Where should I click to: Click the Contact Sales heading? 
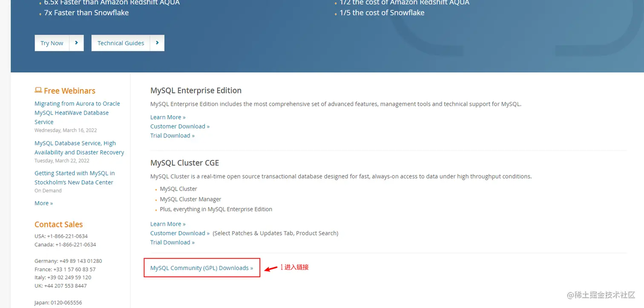[59, 224]
